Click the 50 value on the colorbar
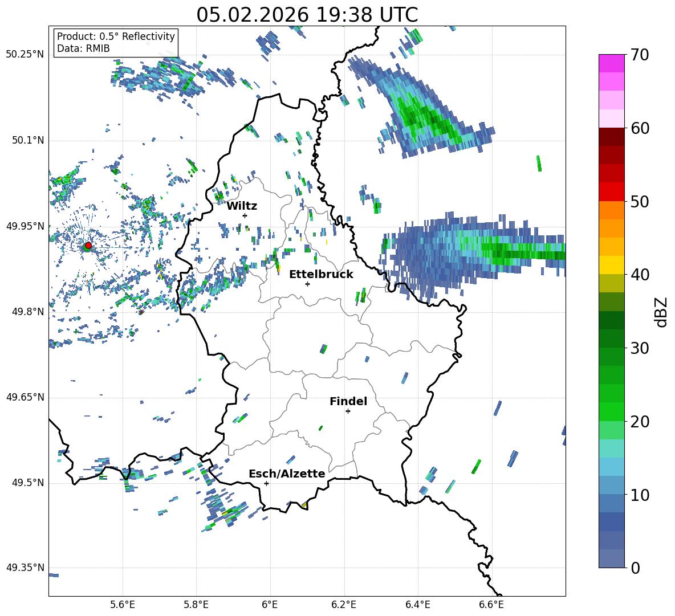 [x=639, y=201]
